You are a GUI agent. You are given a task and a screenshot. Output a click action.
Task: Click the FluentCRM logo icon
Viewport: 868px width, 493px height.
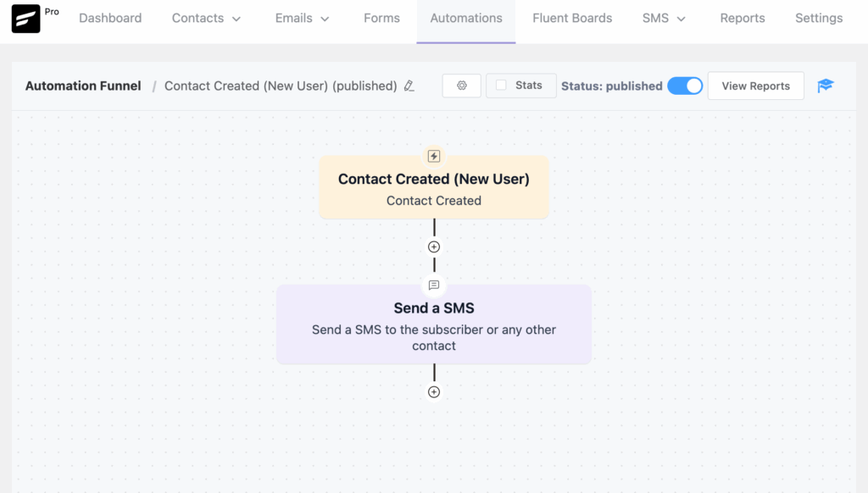(25, 18)
